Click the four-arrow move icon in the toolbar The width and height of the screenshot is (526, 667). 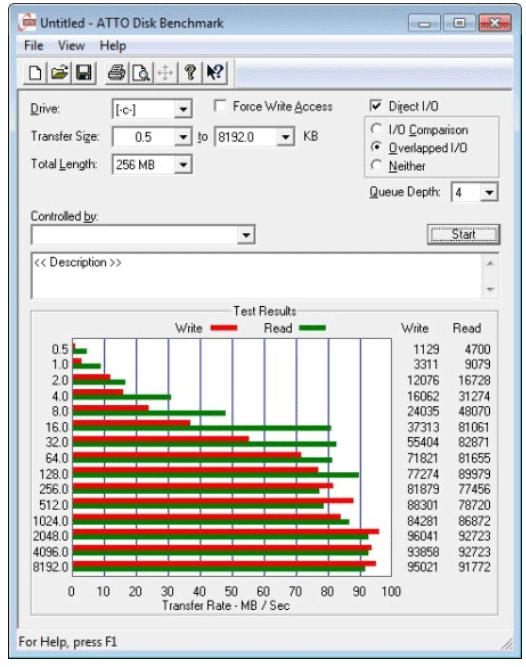pos(165,73)
